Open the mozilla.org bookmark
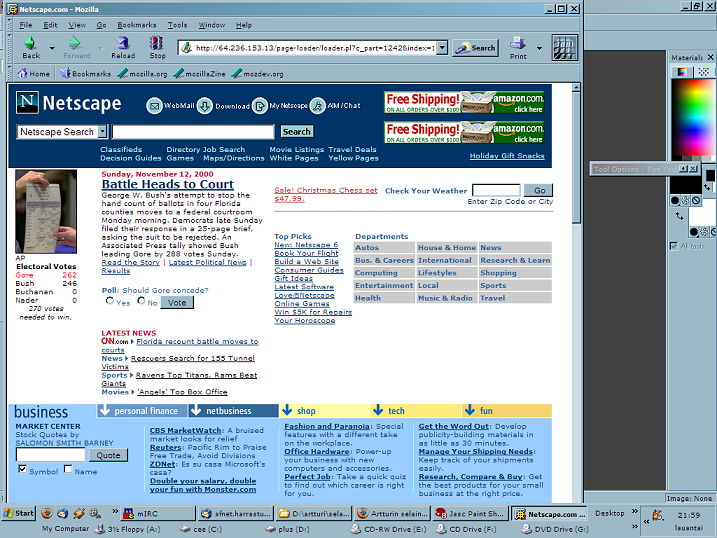The height and width of the screenshot is (538, 717). pyautogui.click(x=142, y=74)
